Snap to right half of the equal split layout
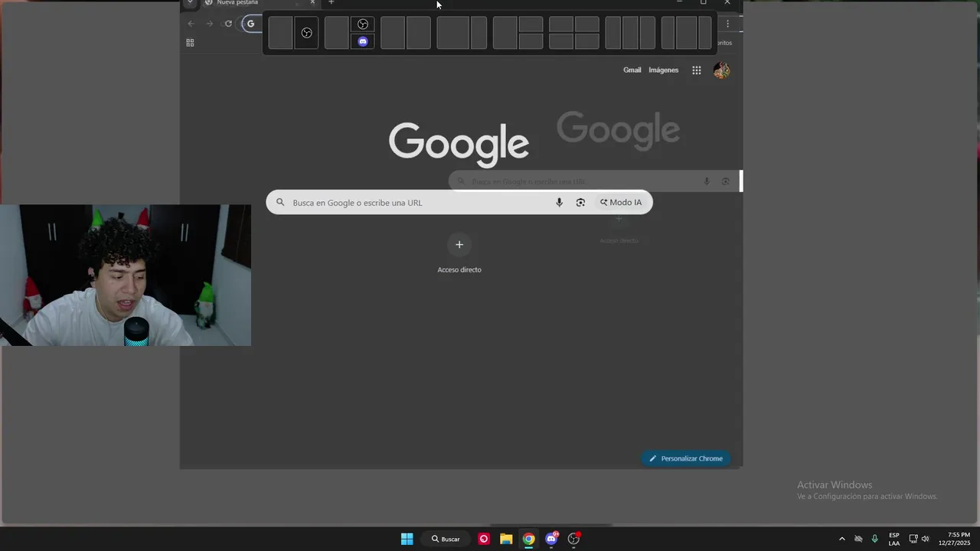The width and height of the screenshot is (980, 551). [419, 33]
